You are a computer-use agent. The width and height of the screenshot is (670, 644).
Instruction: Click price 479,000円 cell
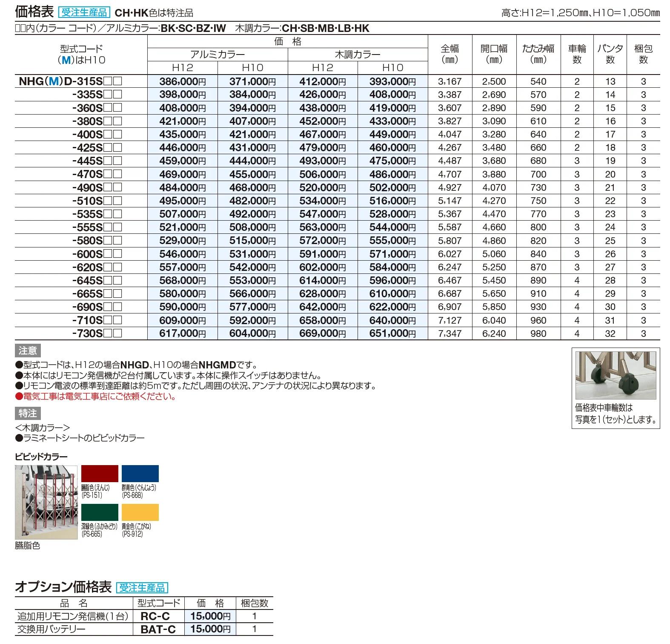(323, 148)
